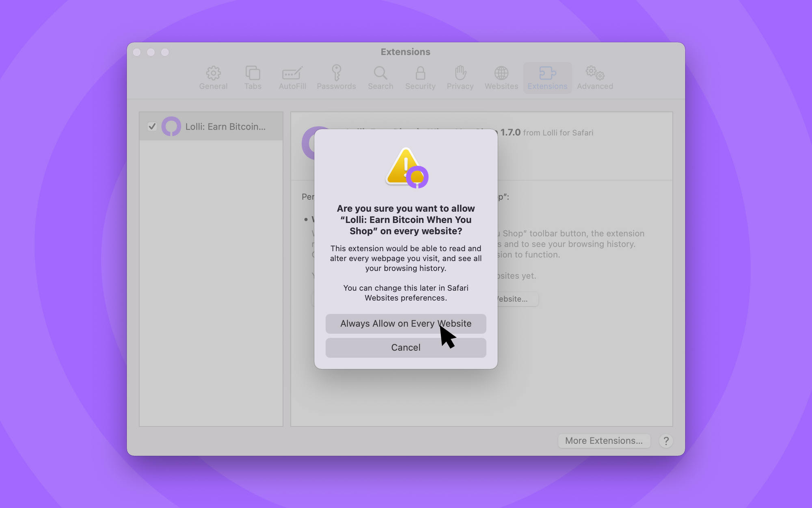
Task: Open the General preferences tab
Action: pos(213,78)
